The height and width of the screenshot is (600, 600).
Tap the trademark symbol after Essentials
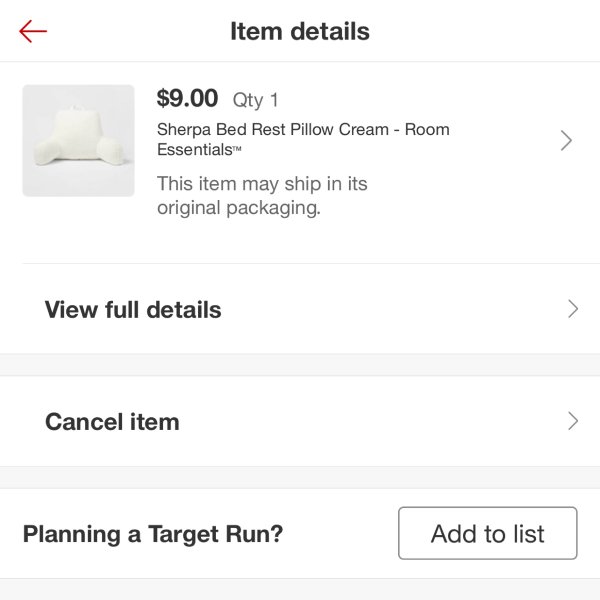coord(237,149)
